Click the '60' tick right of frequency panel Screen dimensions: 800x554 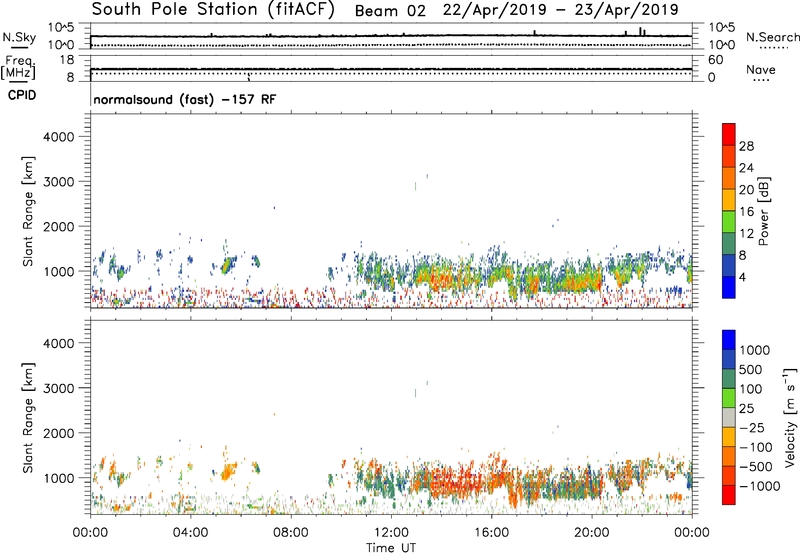tap(715, 60)
